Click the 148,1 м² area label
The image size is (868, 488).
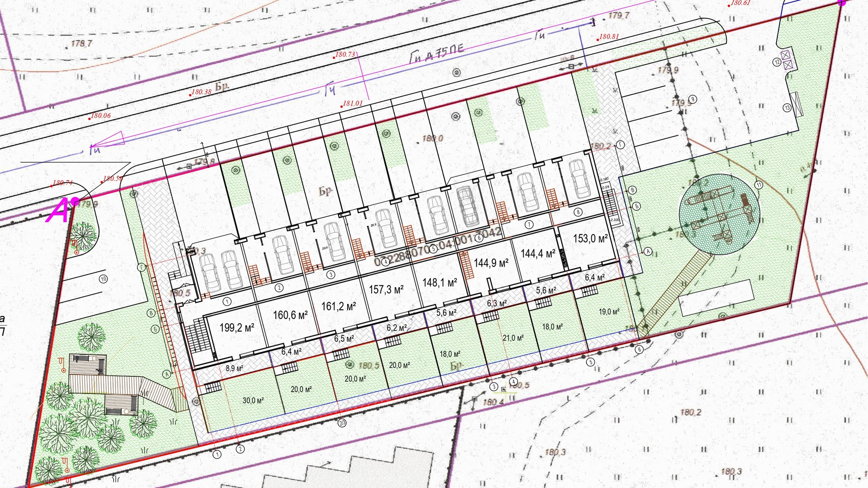pyautogui.click(x=440, y=282)
